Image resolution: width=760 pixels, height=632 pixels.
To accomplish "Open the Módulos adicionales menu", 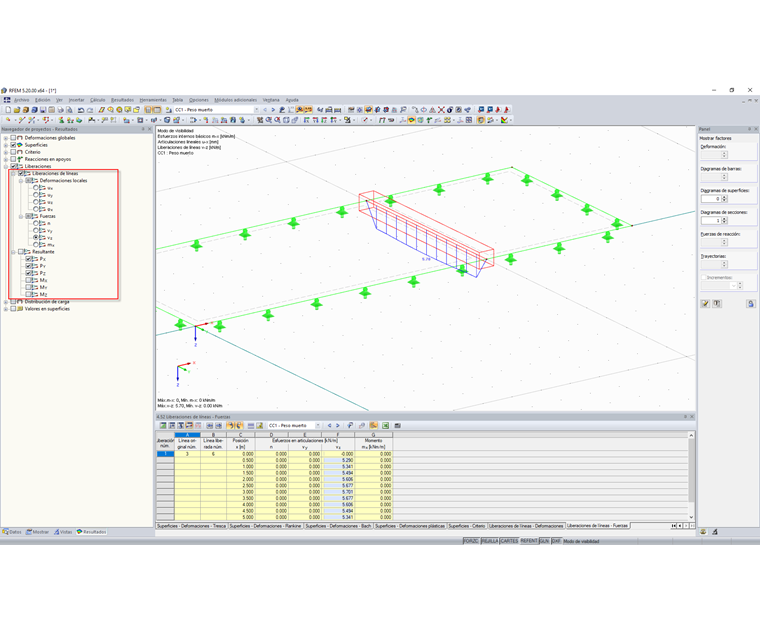I will [x=236, y=100].
